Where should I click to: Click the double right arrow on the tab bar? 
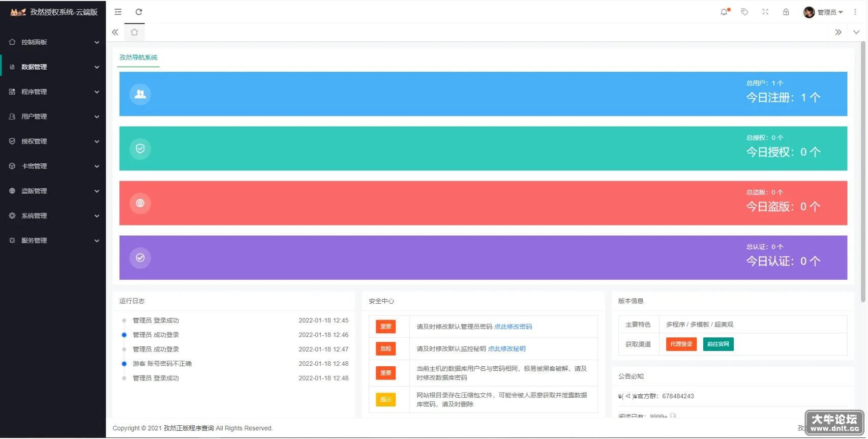[838, 32]
